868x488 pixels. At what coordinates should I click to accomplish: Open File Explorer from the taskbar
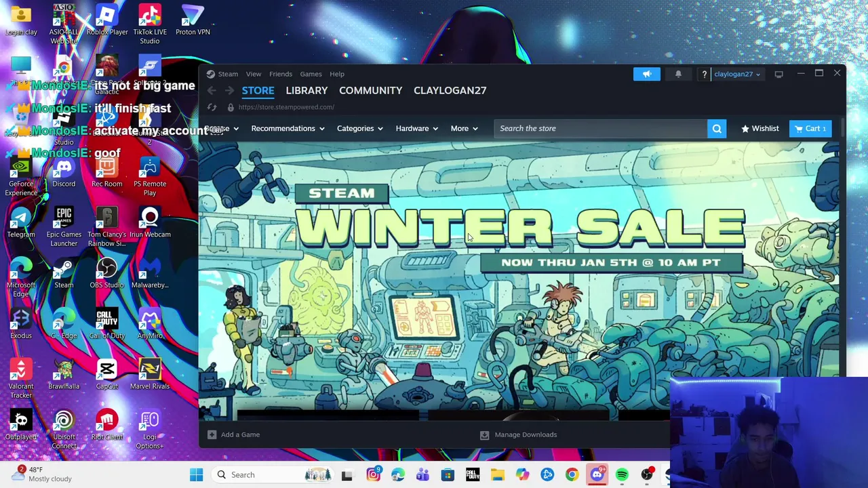tap(497, 474)
